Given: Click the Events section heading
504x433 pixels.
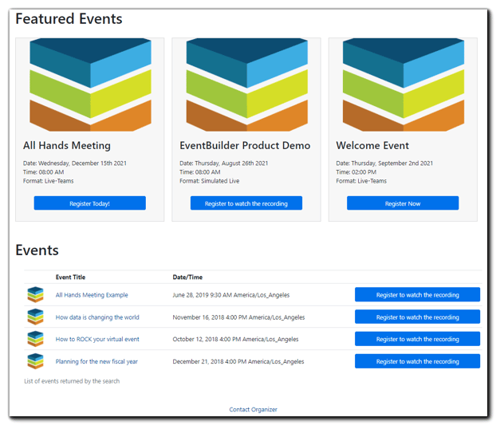Looking at the screenshot, I should click(x=37, y=250).
